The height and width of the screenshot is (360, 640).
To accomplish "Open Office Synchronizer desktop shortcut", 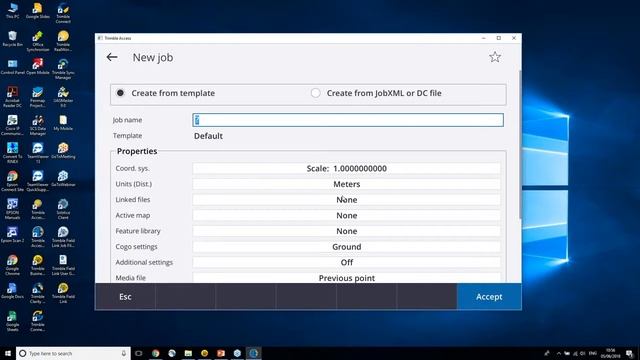I will point(38,41).
